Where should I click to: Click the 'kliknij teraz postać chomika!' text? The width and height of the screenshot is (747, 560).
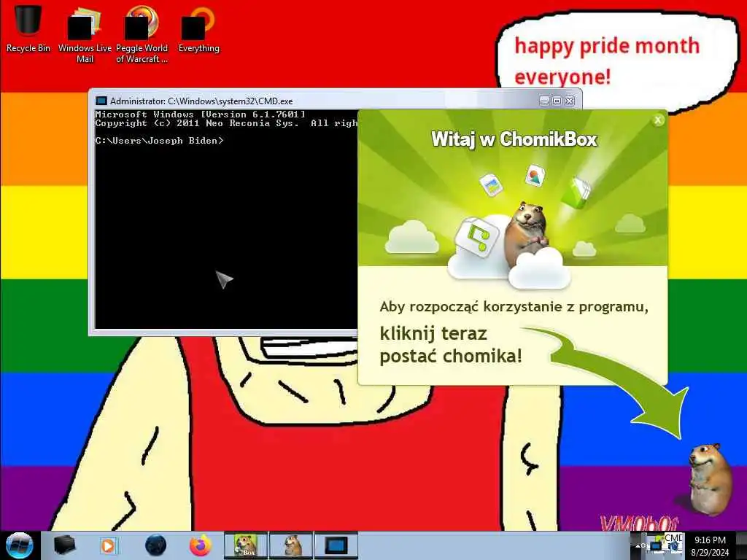point(451,344)
